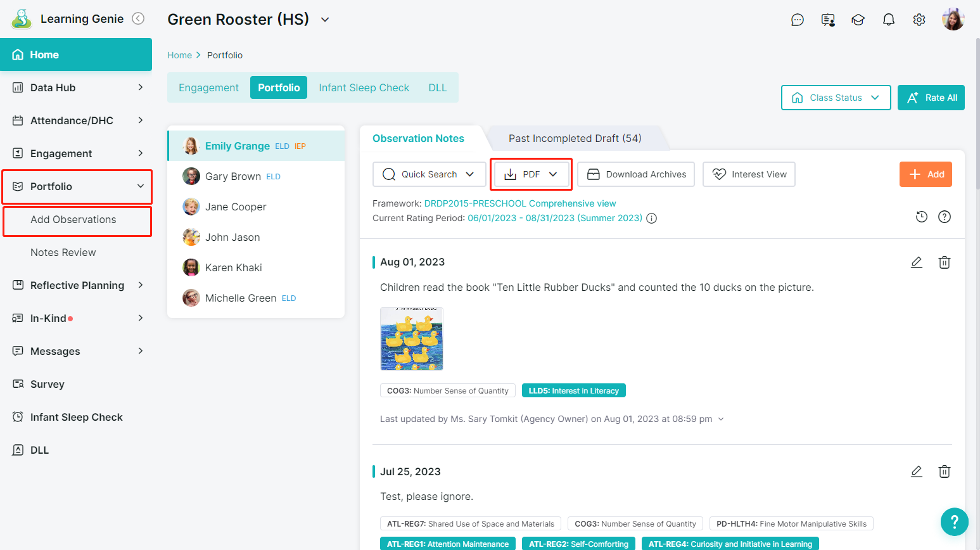Open the DRDP2015-PRESCHOOL Comprehensive view link
Image resolution: width=980 pixels, height=550 pixels.
click(519, 203)
